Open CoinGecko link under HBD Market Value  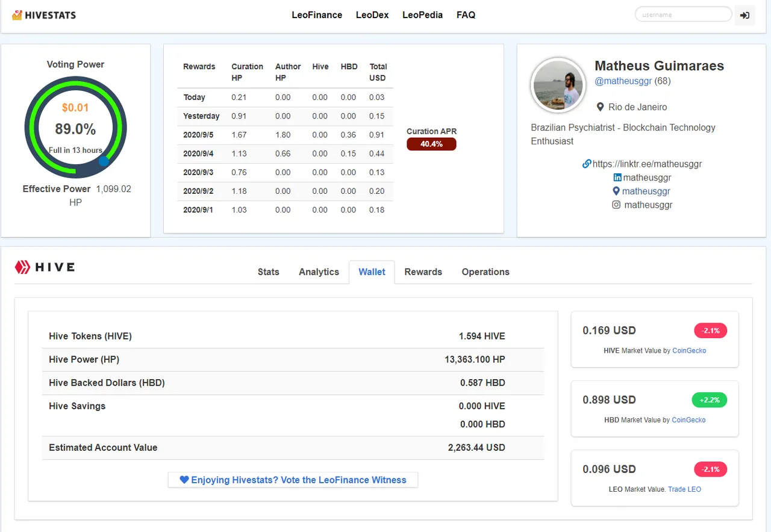(x=688, y=419)
